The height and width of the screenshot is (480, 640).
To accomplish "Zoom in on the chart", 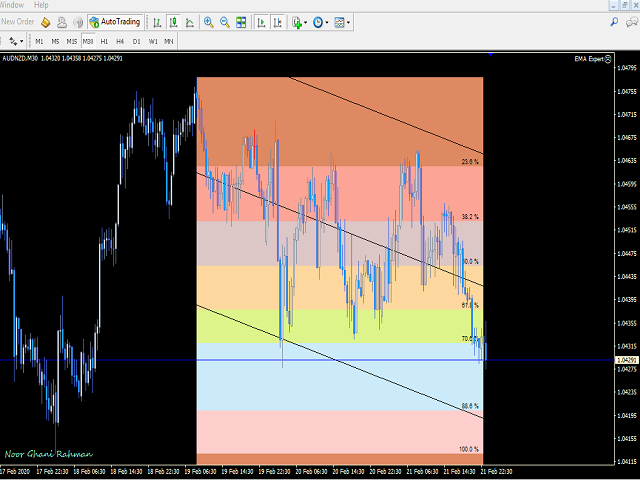I will pyautogui.click(x=209, y=21).
